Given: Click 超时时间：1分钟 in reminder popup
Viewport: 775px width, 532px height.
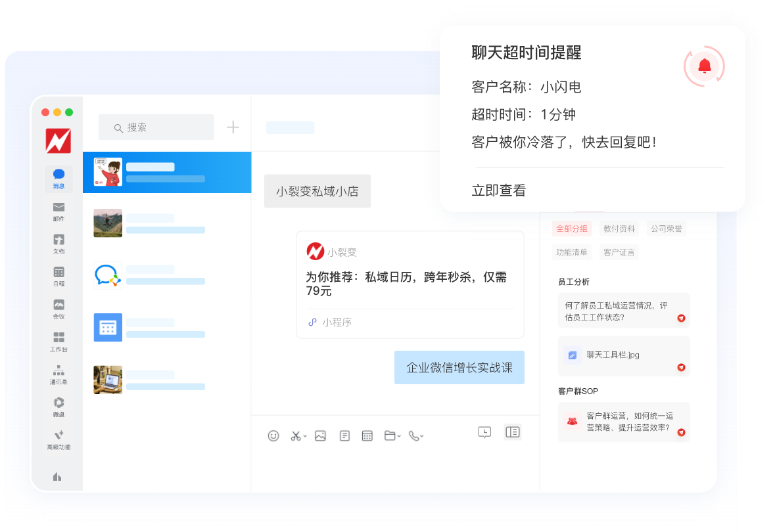Looking at the screenshot, I should click(523, 114).
